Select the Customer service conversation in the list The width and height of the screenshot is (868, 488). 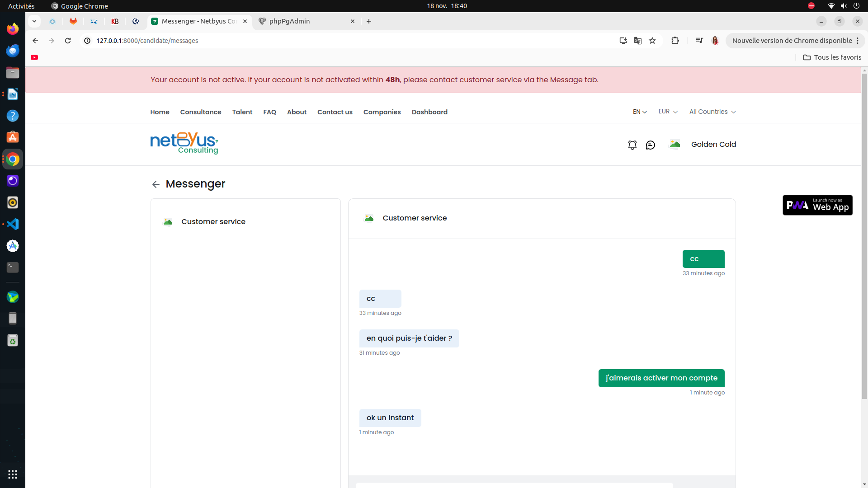tap(245, 221)
